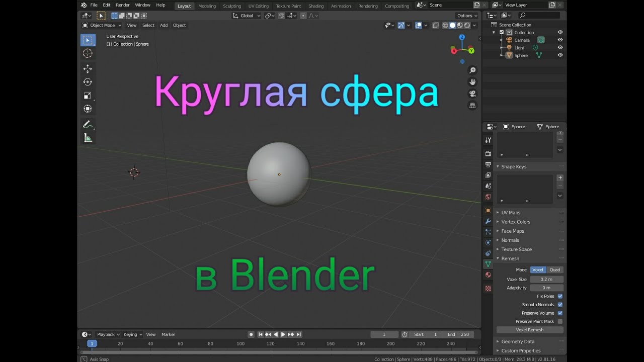The width and height of the screenshot is (644, 362).
Task: Click the Voxel Remesh button
Action: pos(530,330)
